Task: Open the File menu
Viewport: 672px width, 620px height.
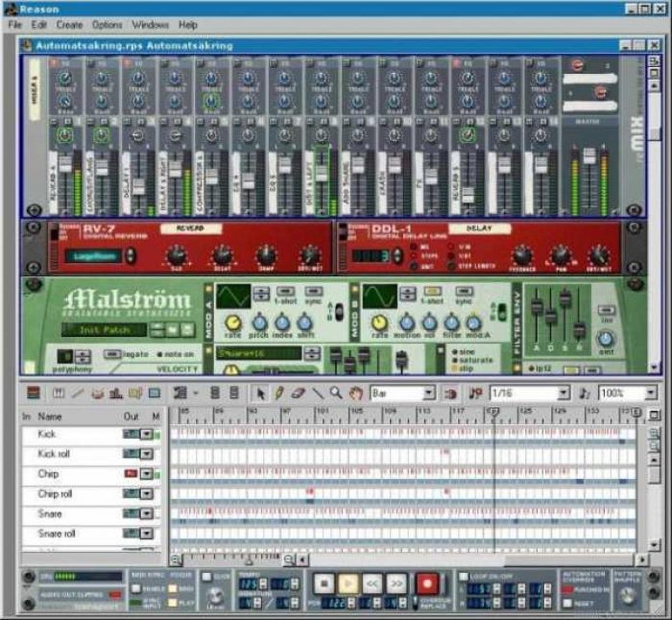Action: [14, 25]
